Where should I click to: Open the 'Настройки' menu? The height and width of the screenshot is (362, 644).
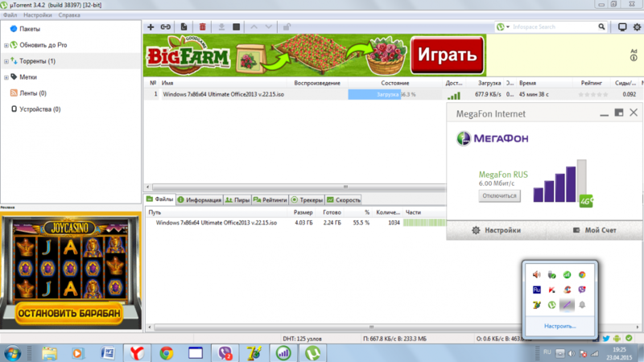tap(37, 15)
